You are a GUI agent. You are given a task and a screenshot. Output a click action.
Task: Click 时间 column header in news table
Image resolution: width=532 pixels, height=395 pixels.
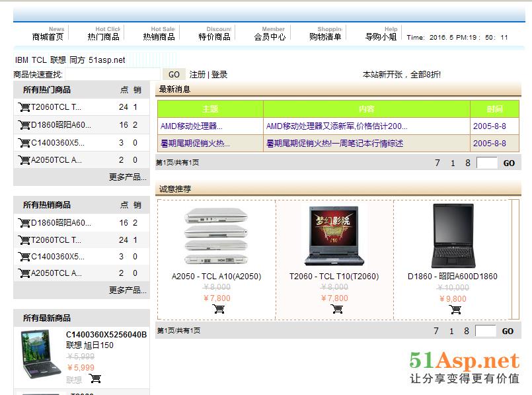495,109
